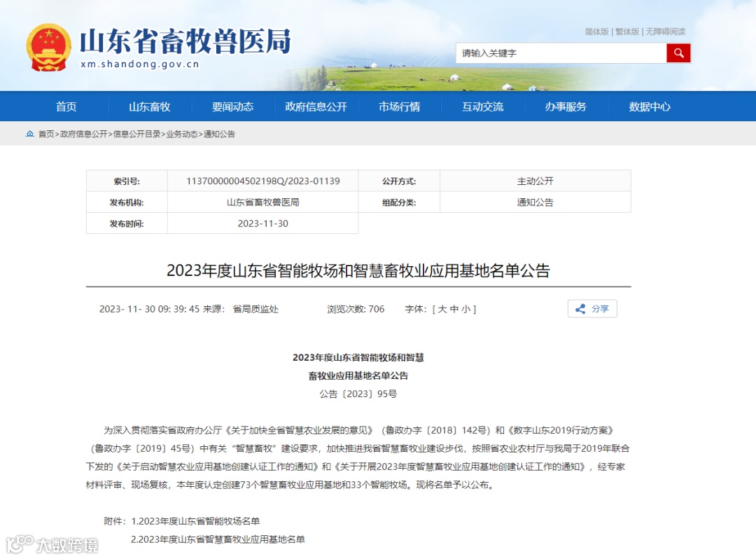Click 信息公开目录 breadcrumb link
756x559 pixels.
click(136, 134)
